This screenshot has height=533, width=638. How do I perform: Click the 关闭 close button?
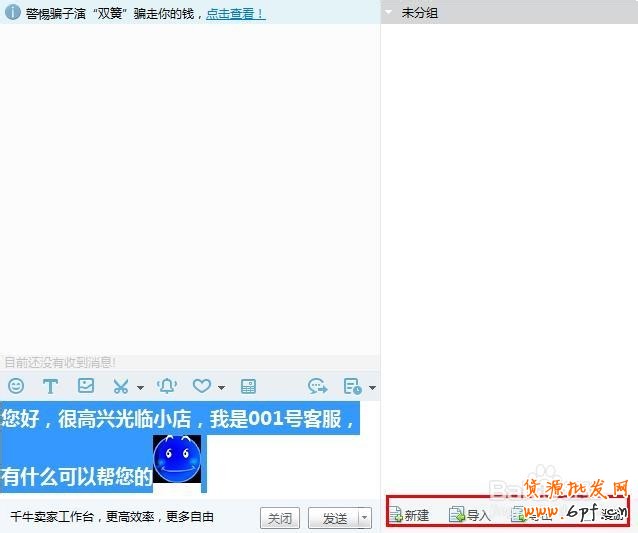pyautogui.click(x=280, y=518)
